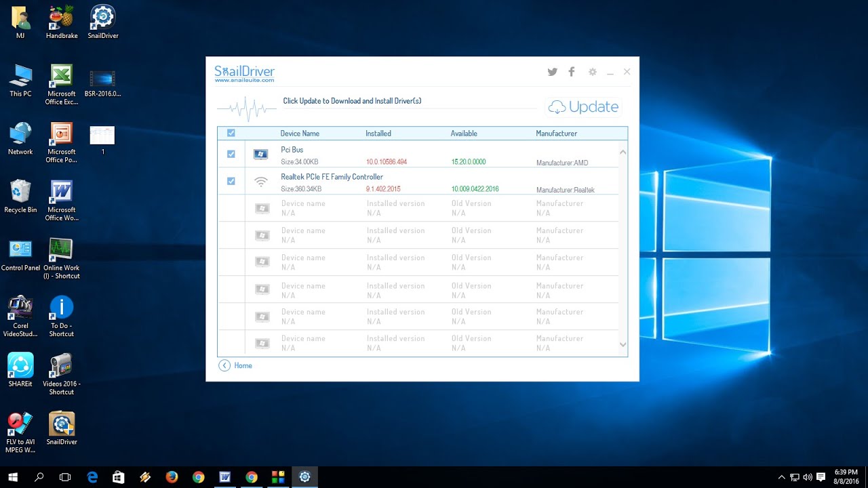Viewport: 868px width, 488px height.
Task: Click Manufacturer:AMD text
Action: 562,163
